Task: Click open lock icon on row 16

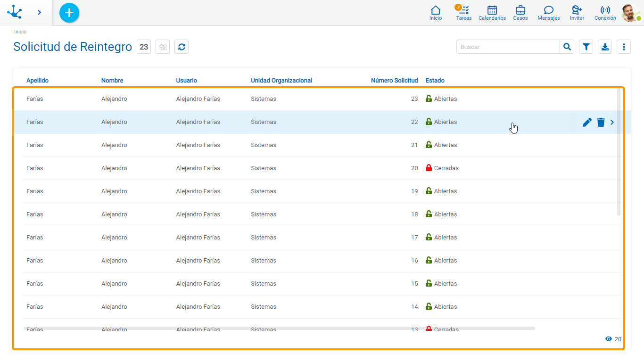Action: pyautogui.click(x=429, y=260)
